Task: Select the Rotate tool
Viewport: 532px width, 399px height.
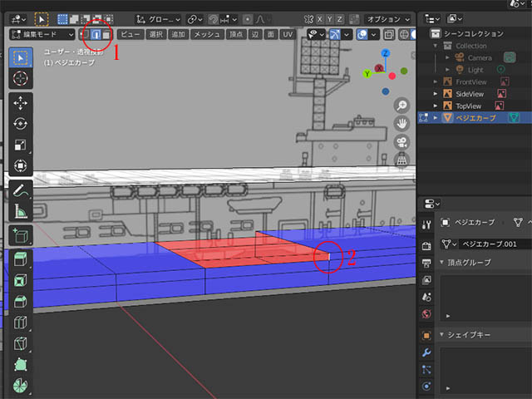Action: coord(20,124)
